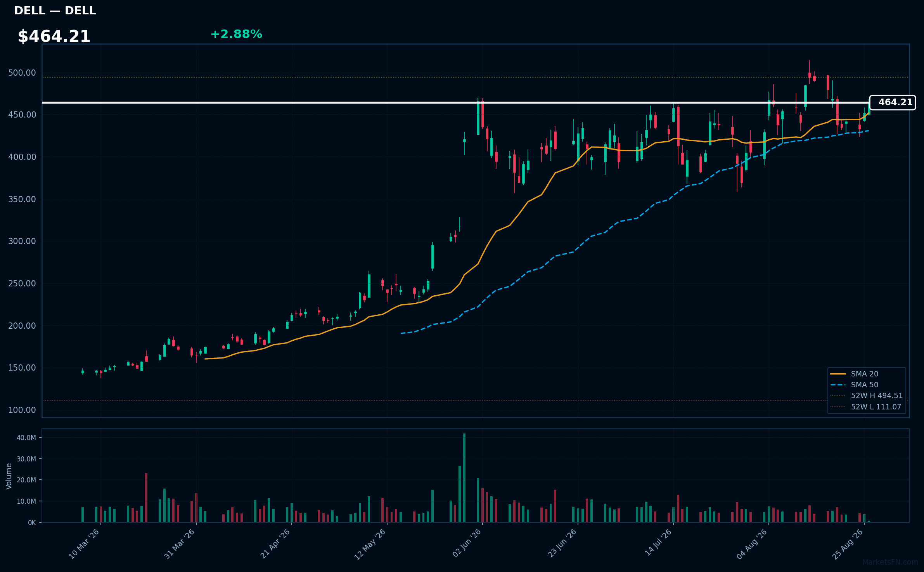The width and height of the screenshot is (924, 572).
Task: Click the 12 May '26 date label
Action: tap(370, 544)
